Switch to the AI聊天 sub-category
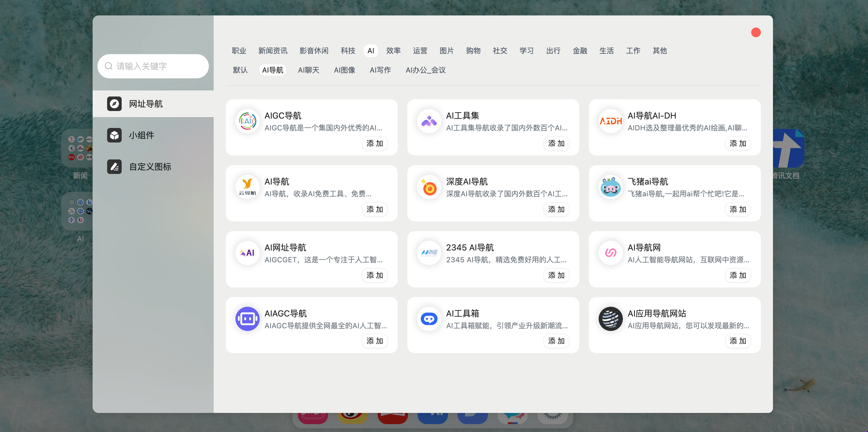The height and width of the screenshot is (432, 868). coord(308,70)
